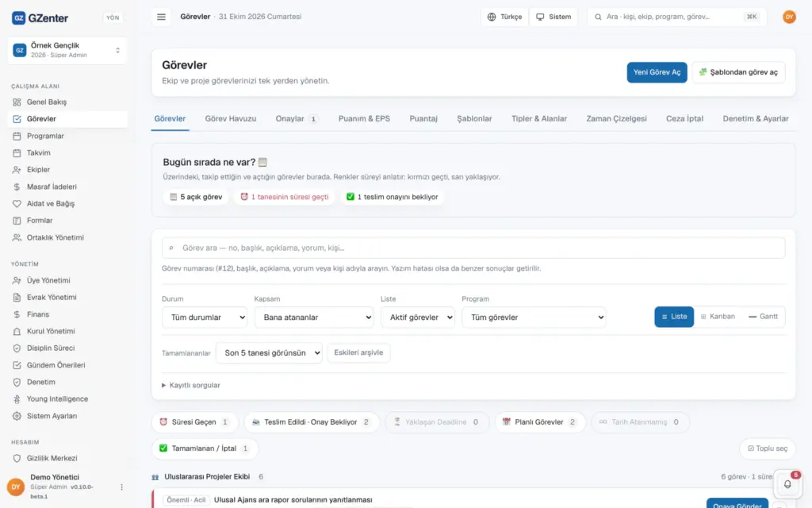Click the Young Intelligence icon
This screenshot has height=508, width=812.
[x=17, y=399]
